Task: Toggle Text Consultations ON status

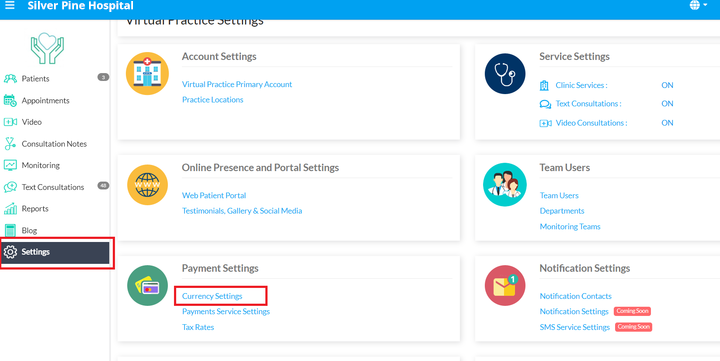Action: 667,104
